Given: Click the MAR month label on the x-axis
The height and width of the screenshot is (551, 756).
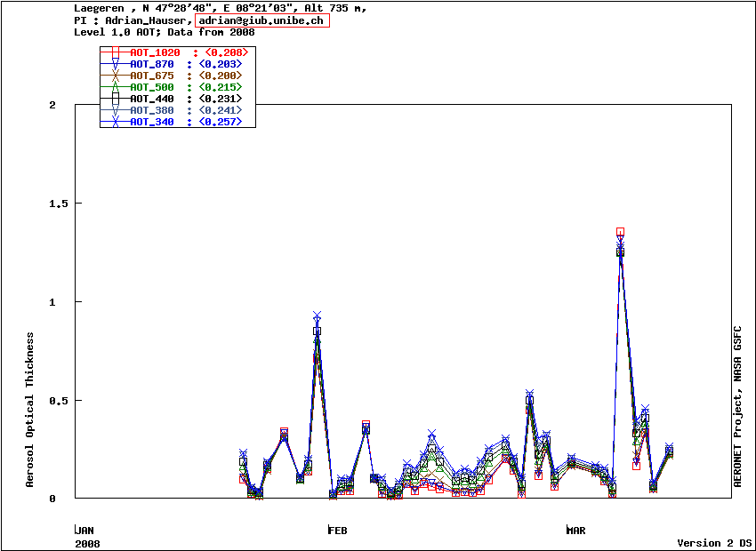Looking at the screenshot, I should 576,531.
